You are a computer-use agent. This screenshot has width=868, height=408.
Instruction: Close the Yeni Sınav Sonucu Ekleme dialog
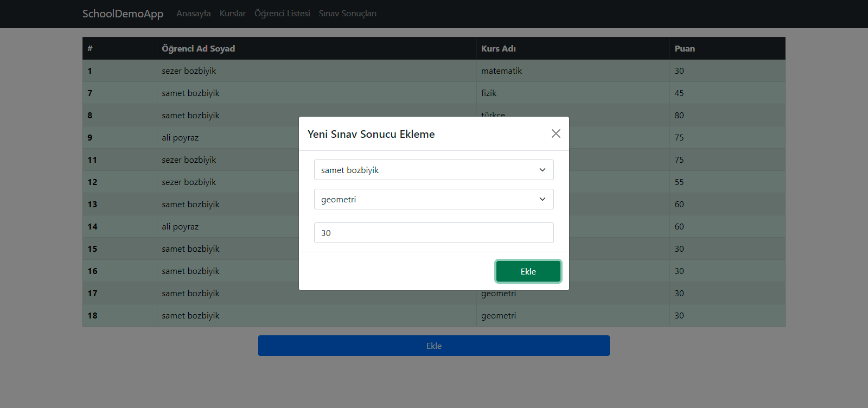click(556, 133)
